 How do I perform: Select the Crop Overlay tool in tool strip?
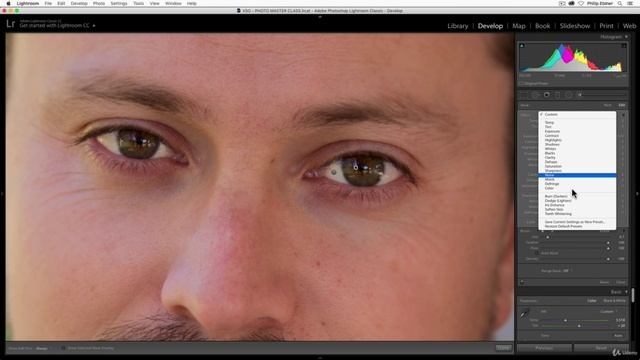click(x=524, y=95)
